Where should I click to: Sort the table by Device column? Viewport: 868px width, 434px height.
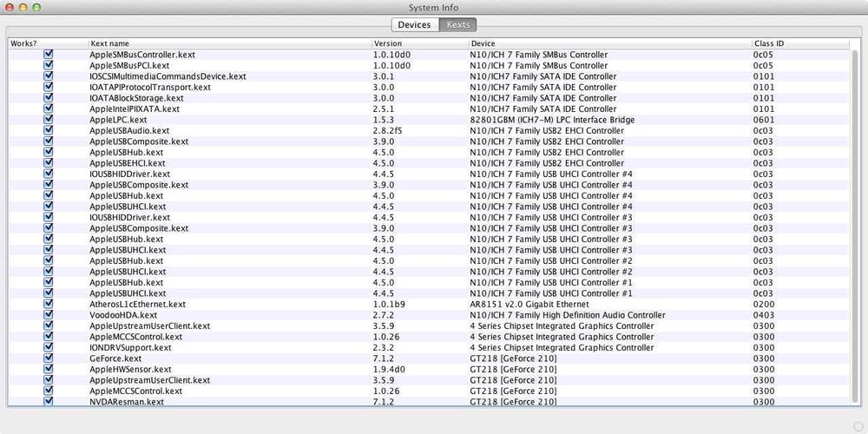pos(609,43)
